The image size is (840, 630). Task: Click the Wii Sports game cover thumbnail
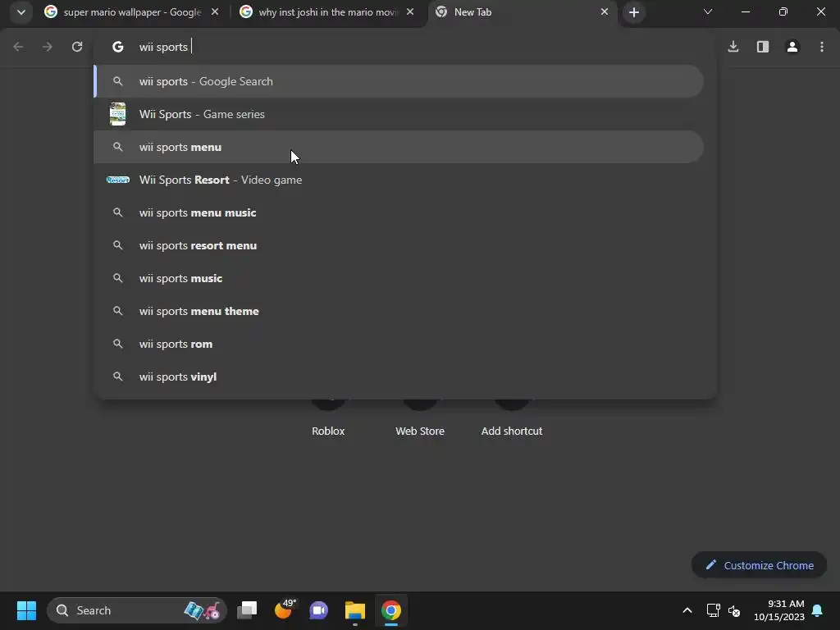pos(118,114)
